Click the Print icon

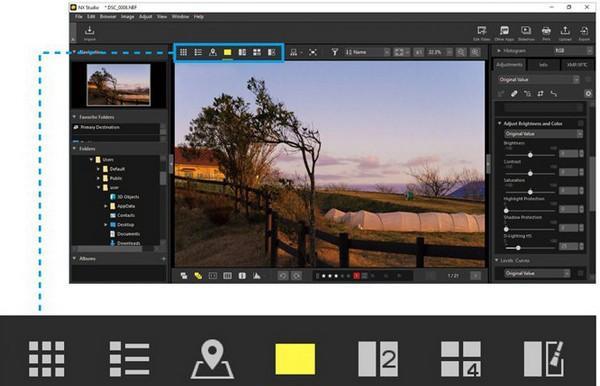(x=546, y=33)
